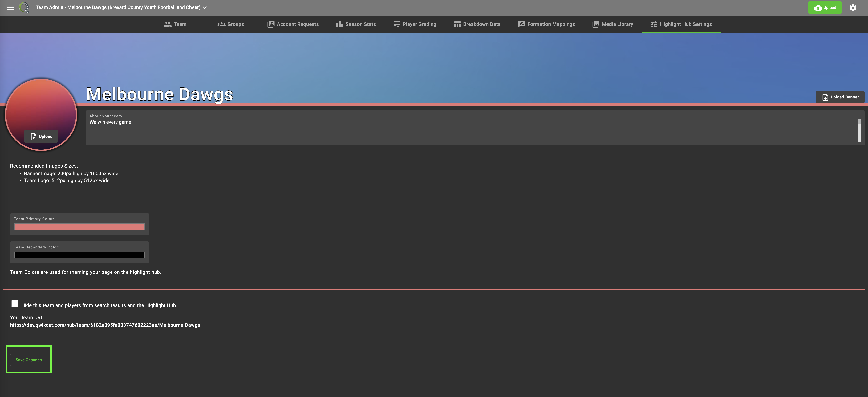Click the Player Grading checklist icon
The height and width of the screenshot is (397, 868).
tap(397, 24)
